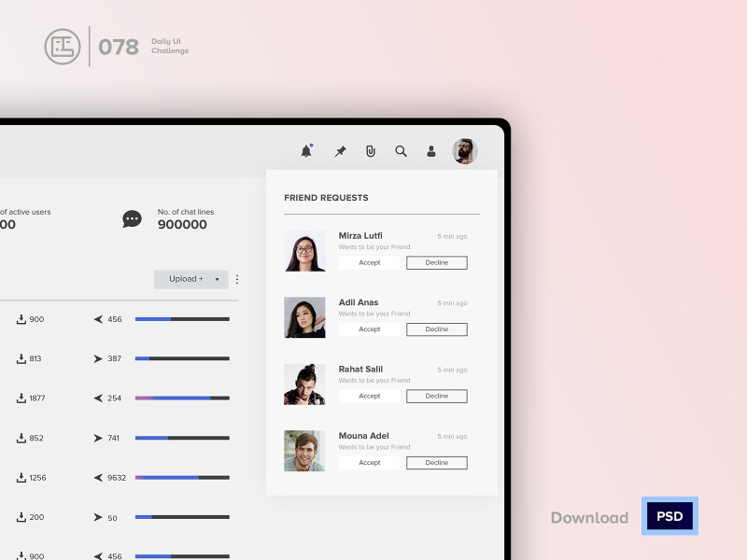
Task: Accept Rahat Salil's friend request
Action: point(369,396)
